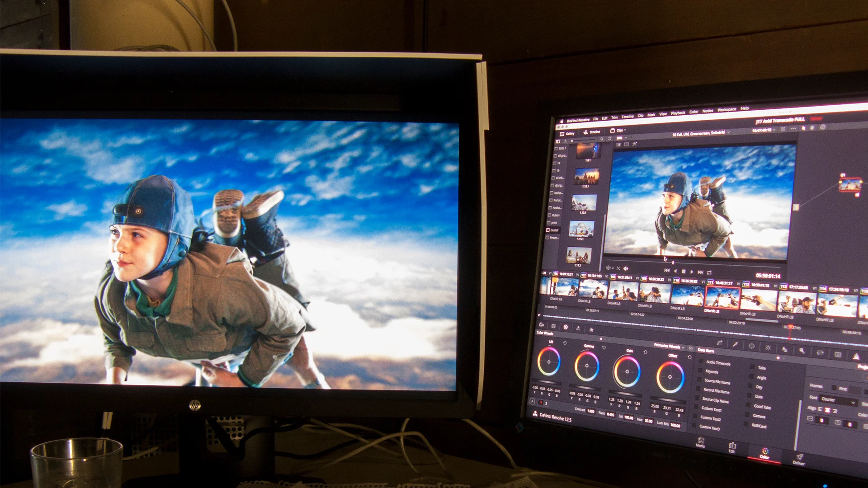868x488 pixels.
Task: Open the timeline name dropdown
Action: click(701, 133)
